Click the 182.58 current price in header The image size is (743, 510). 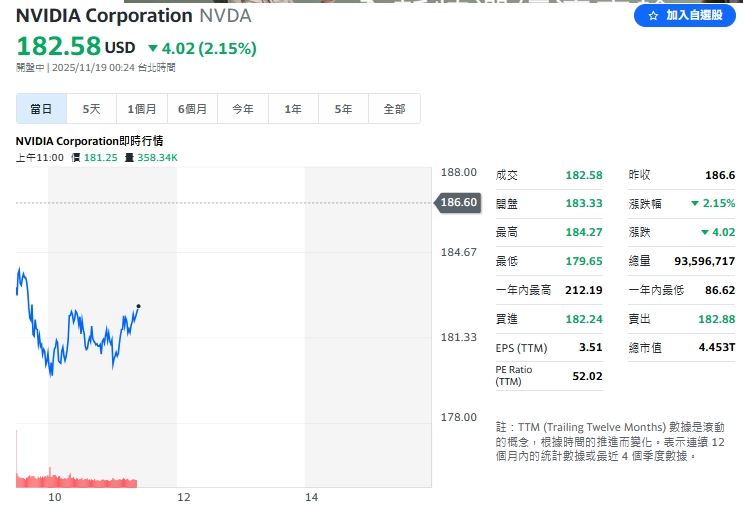pyautogui.click(x=58, y=46)
